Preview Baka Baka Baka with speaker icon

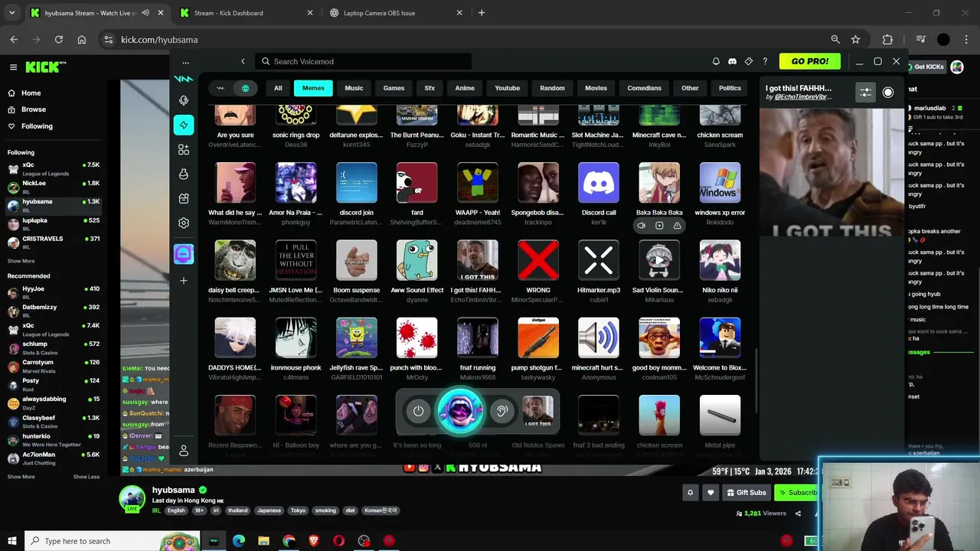point(642,226)
